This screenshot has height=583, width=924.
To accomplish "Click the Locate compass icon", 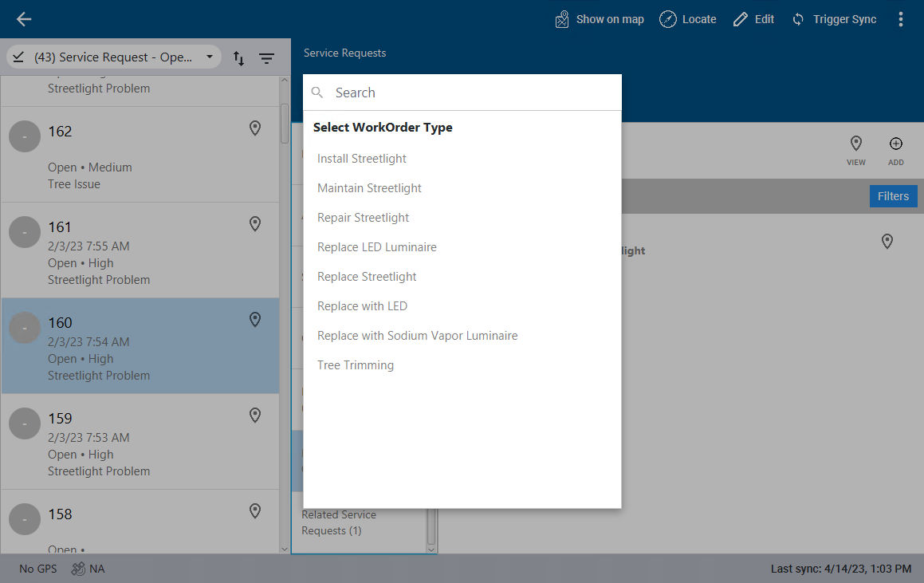I will [x=667, y=19].
